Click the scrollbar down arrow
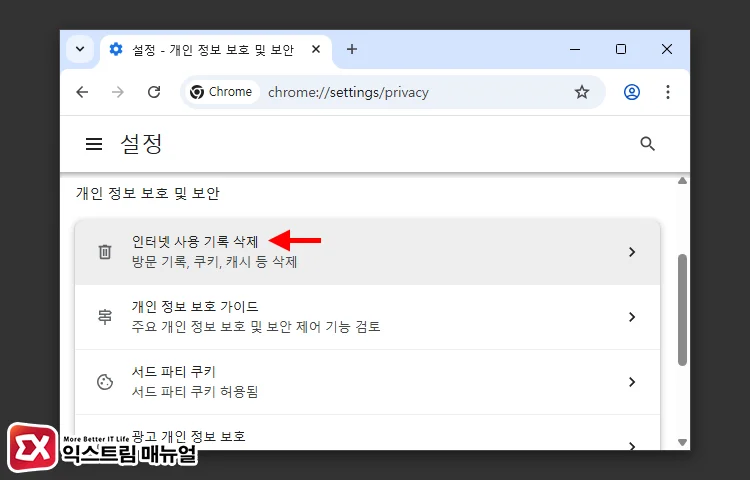Screen dimensions: 750x480 [x=683, y=442]
